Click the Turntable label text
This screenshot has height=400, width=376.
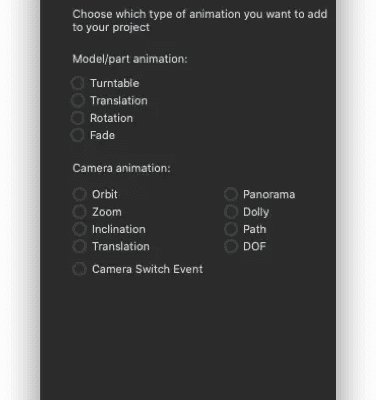[115, 83]
